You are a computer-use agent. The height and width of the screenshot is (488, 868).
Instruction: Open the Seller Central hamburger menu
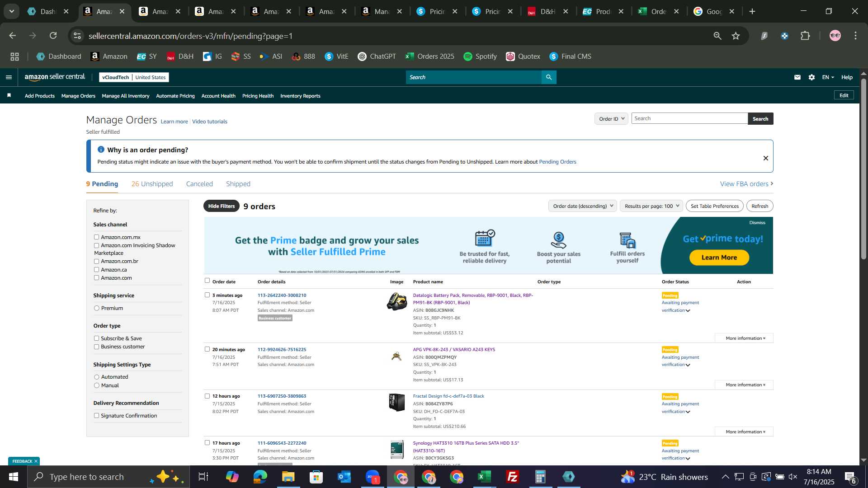[9, 77]
